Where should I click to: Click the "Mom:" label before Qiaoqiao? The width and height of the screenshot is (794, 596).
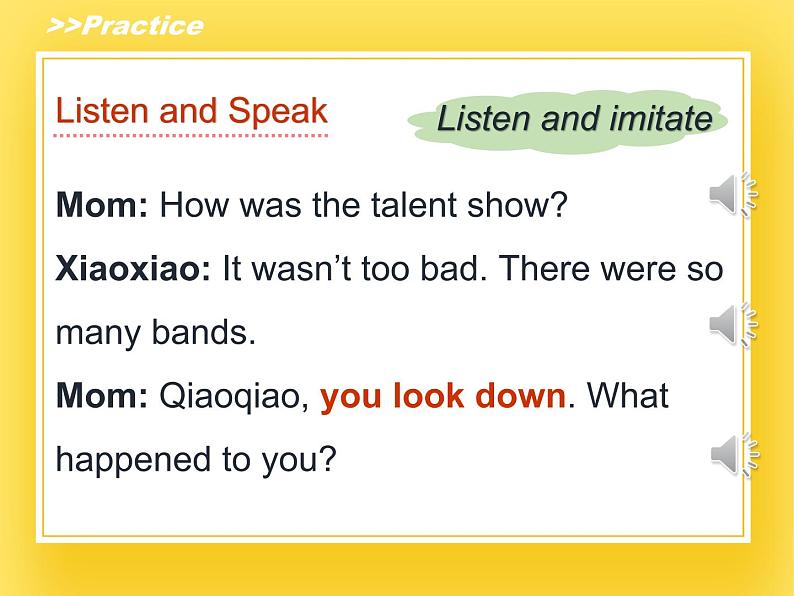(102, 395)
